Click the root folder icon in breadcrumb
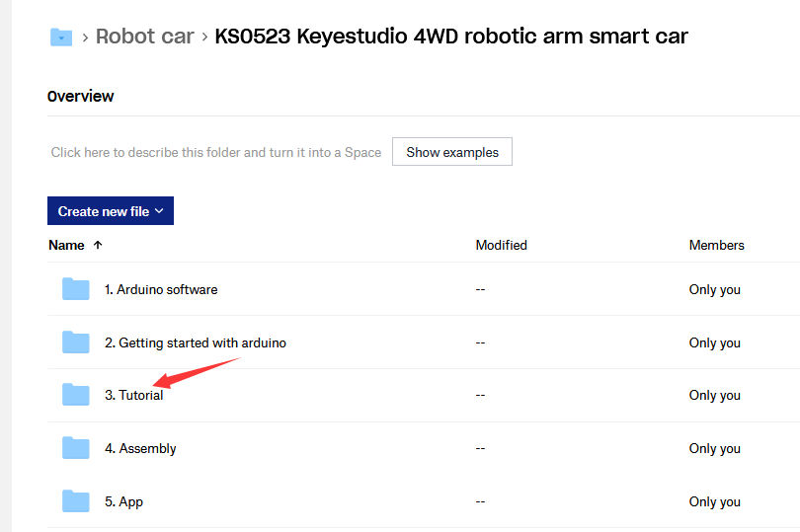 61,38
